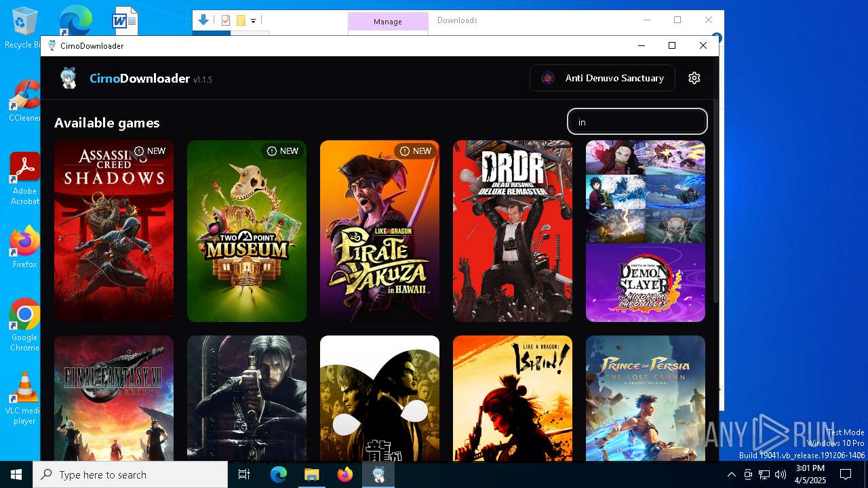Click NEW badge on Pirate Yakuza card
This screenshot has width=868, height=488.
tap(416, 151)
